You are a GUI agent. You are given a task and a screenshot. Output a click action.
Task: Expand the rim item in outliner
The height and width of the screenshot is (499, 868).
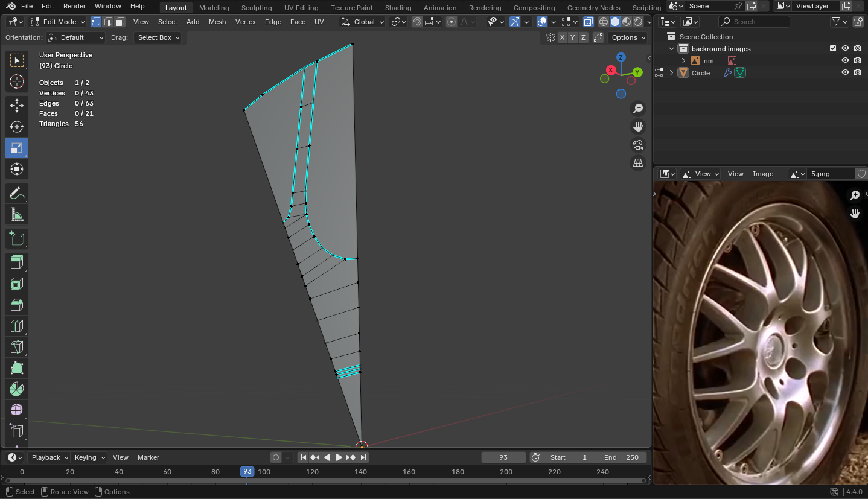click(x=683, y=61)
